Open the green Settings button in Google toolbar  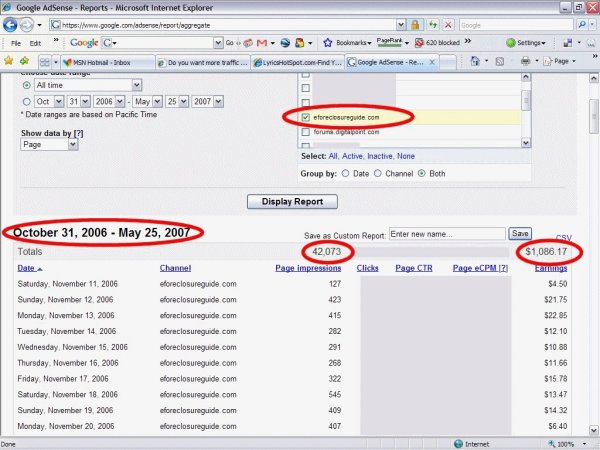pyautogui.click(x=526, y=43)
